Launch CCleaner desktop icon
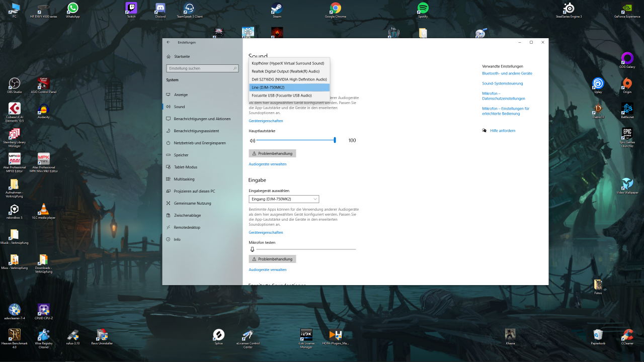Screen dimensions: 644x362 [x=627, y=337]
